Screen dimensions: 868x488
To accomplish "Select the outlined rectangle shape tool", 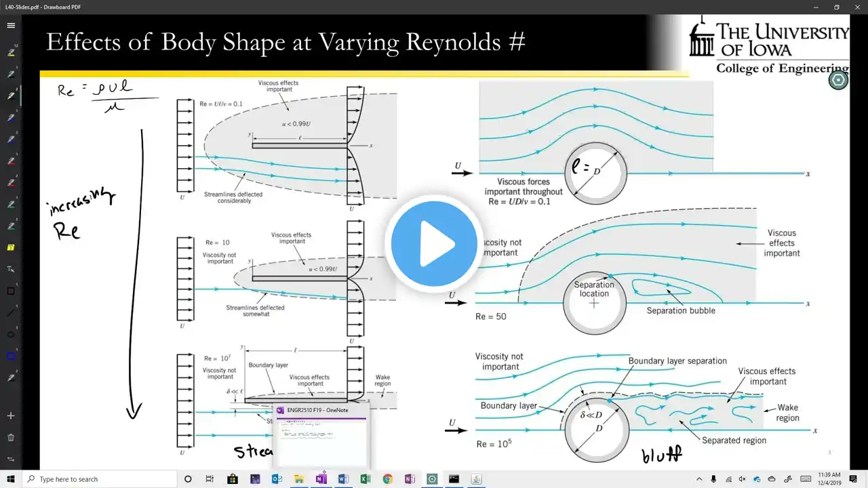I will [11, 291].
